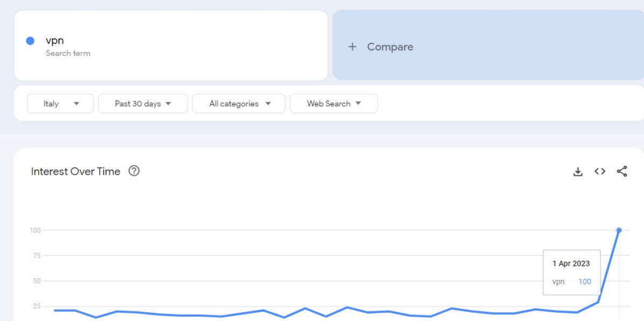644x321 pixels.
Task: Click the 100 value in the tooltip
Action: 584,281
